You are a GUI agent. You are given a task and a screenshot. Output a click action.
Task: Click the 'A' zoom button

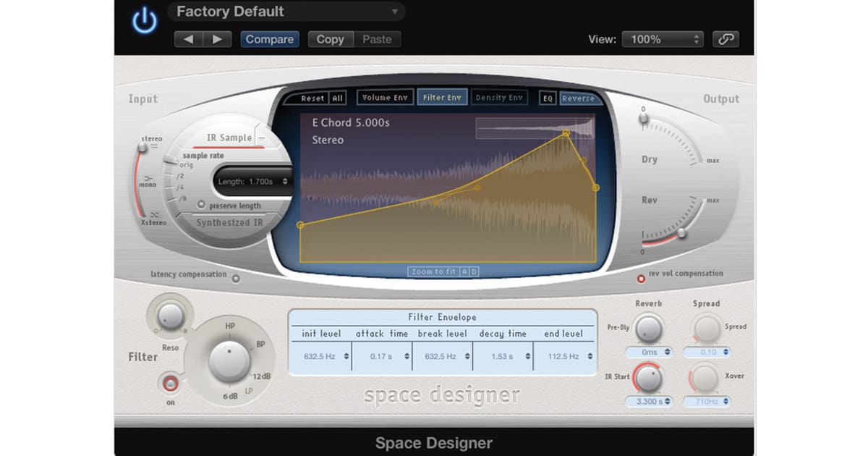tap(466, 271)
